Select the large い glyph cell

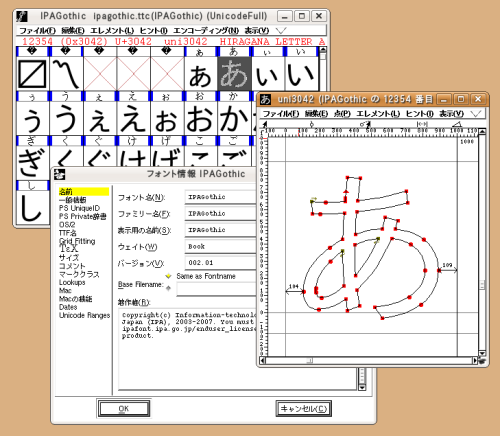(x=301, y=73)
